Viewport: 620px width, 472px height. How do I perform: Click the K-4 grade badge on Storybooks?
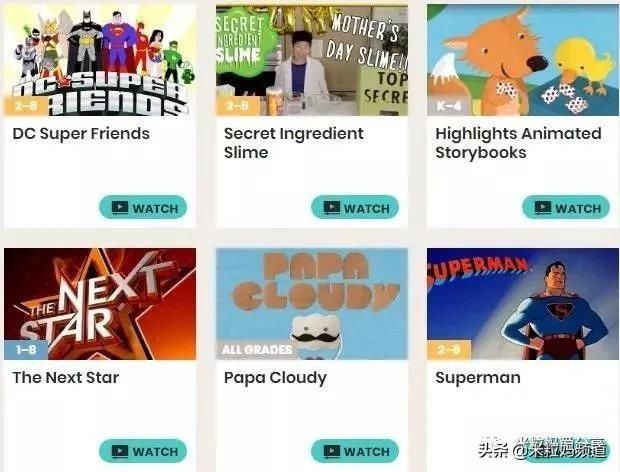point(449,106)
